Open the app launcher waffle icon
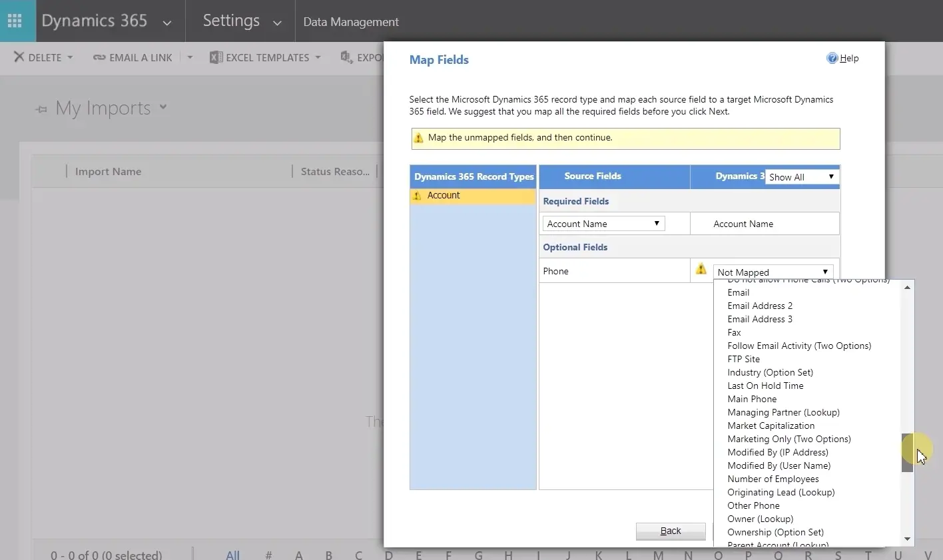This screenshot has height=560, width=943. (15, 21)
